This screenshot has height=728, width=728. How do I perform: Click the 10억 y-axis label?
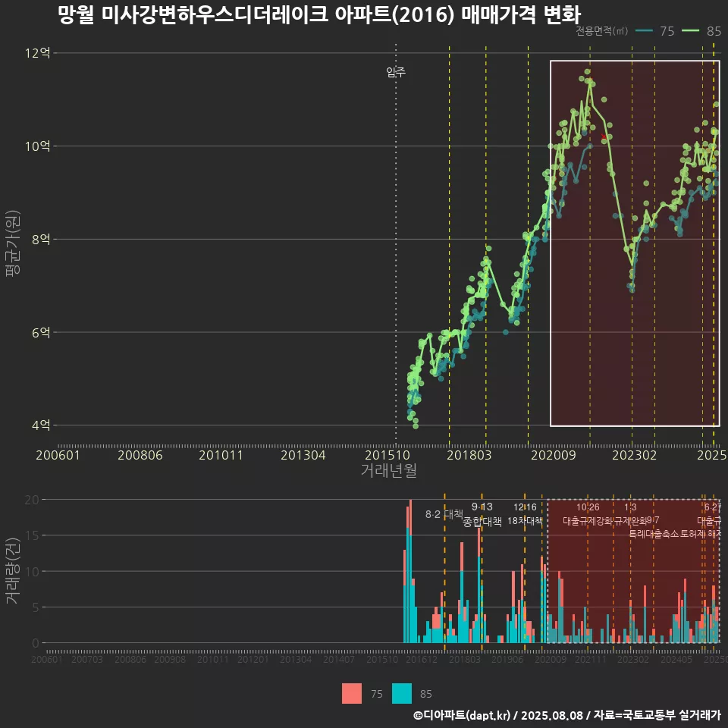point(38,146)
